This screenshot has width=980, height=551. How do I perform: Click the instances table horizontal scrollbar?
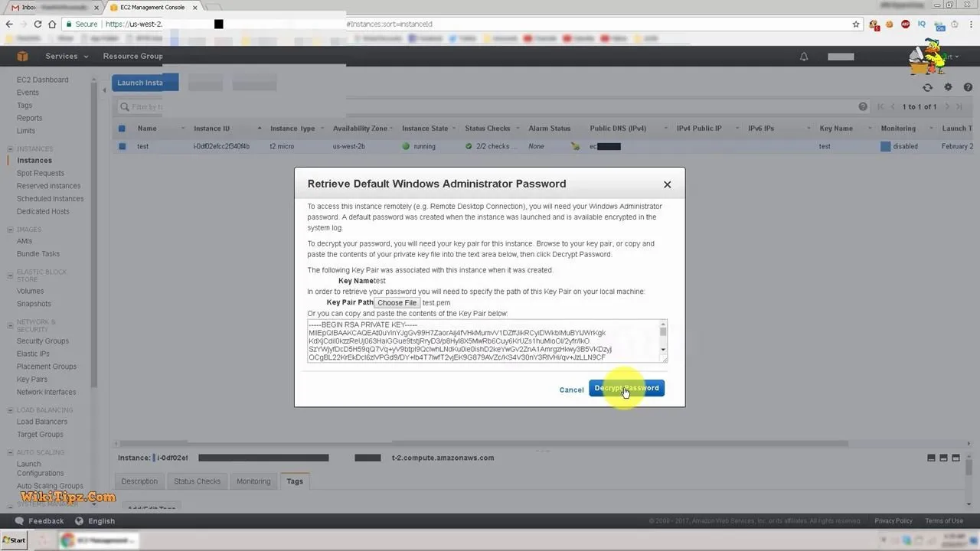tap(482, 443)
